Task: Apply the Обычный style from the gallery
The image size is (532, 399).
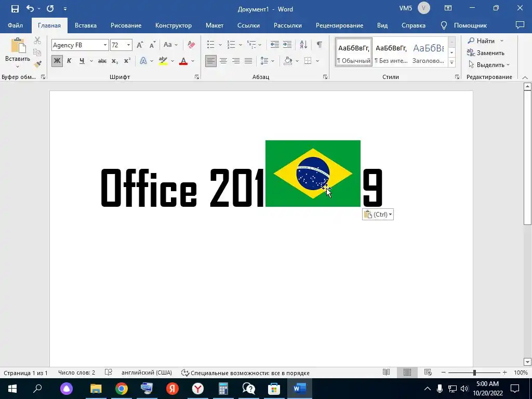Action: click(354, 51)
